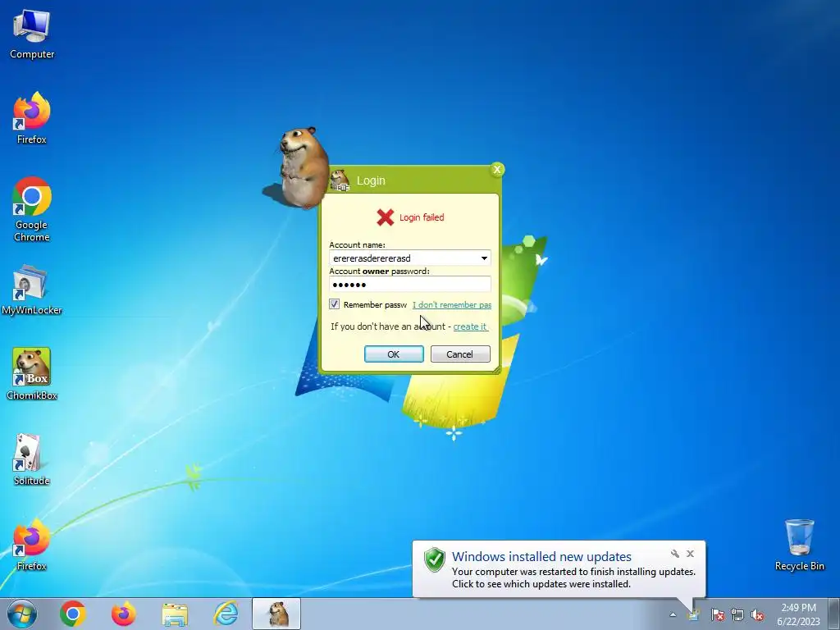Expand the Account name dropdown arrow
The height and width of the screenshot is (630, 840).
(484, 258)
